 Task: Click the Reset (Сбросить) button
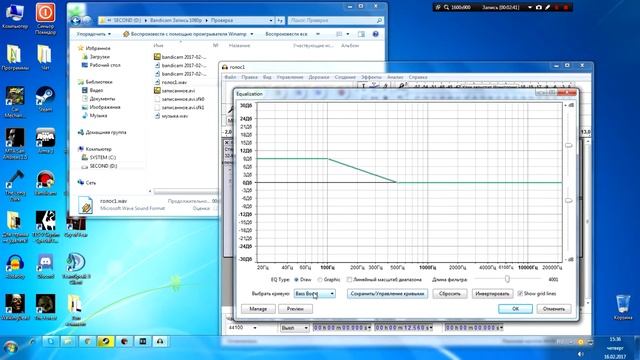point(449,293)
